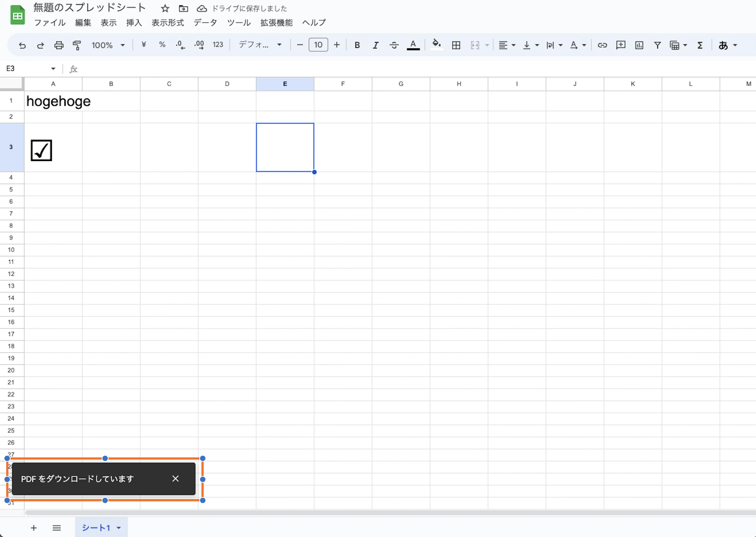Toggle bold formatting
Image resolution: width=756 pixels, height=537 pixels.
click(x=357, y=45)
